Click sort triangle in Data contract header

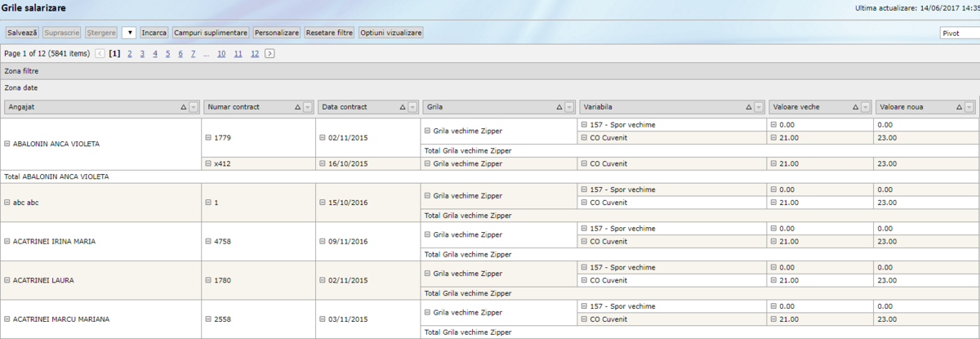tap(403, 107)
